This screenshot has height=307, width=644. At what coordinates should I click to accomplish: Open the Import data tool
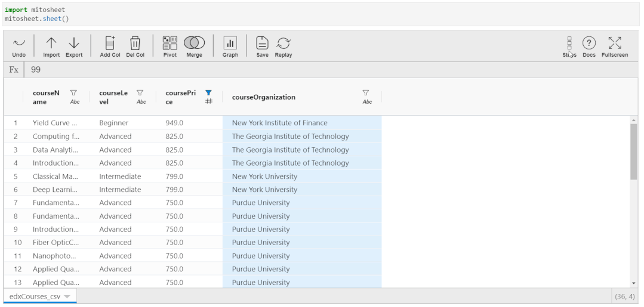tap(51, 43)
